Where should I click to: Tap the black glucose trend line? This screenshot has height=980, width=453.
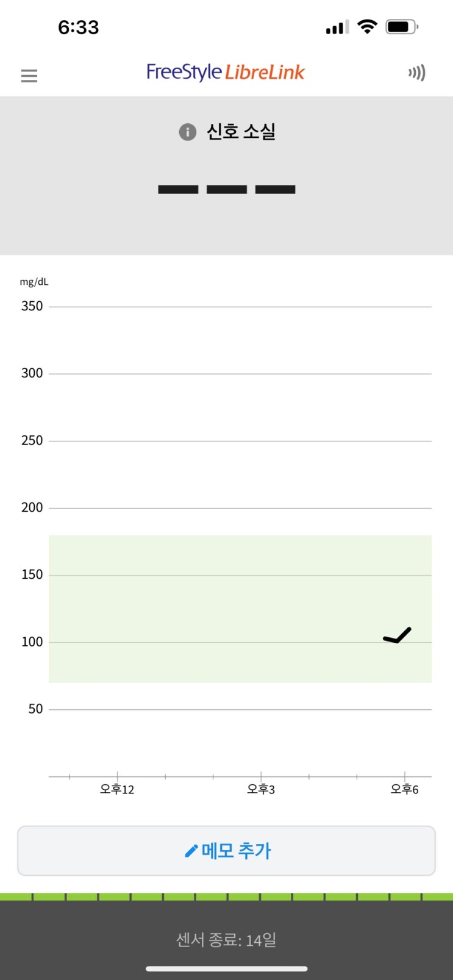tap(398, 636)
